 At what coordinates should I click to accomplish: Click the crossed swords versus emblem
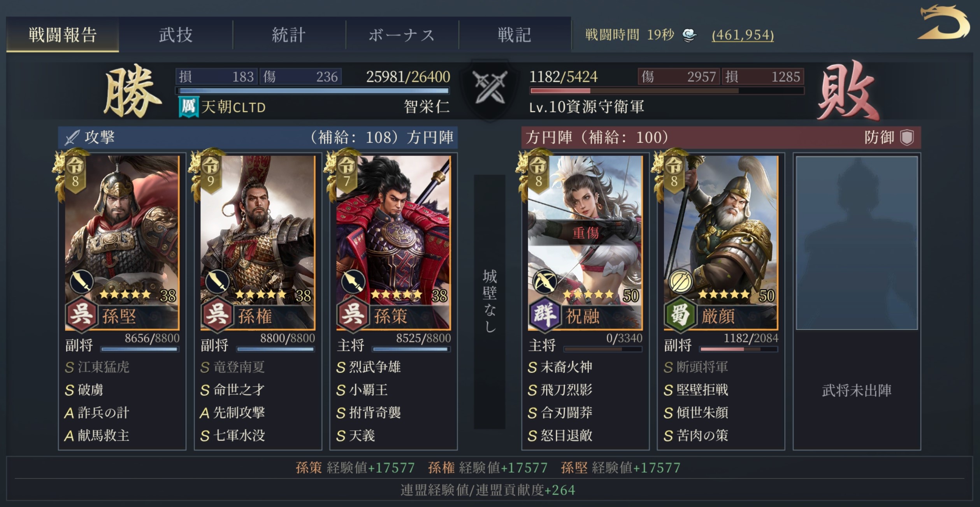[x=490, y=88]
